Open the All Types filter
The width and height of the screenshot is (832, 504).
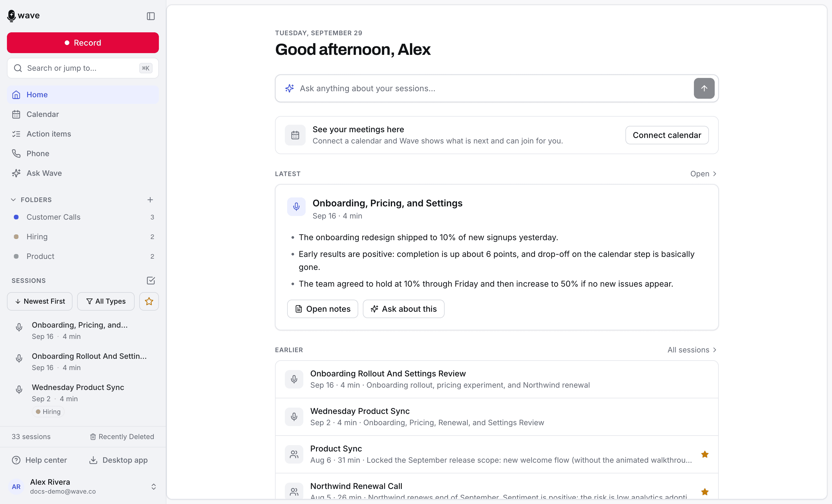pyautogui.click(x=106, y=301)
